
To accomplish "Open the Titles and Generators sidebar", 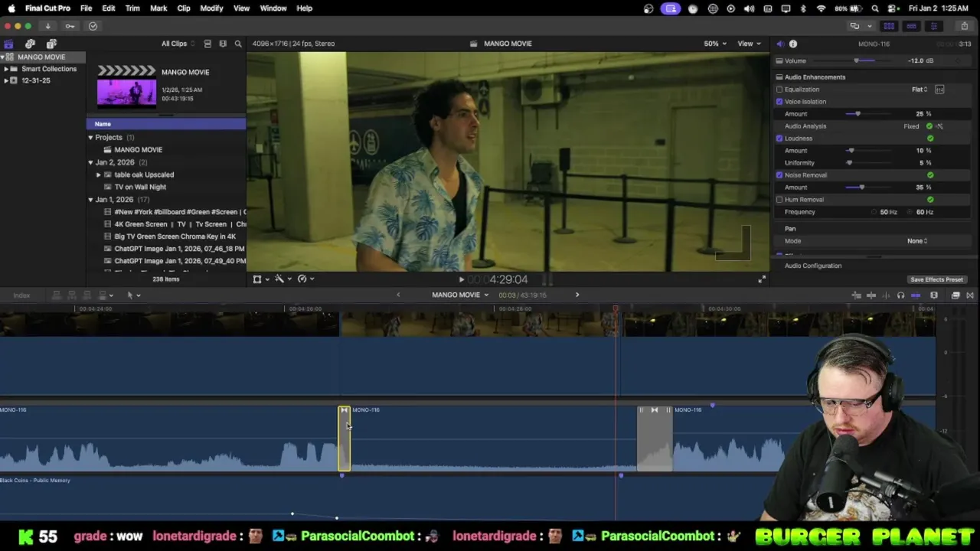I will tap(51, 44).
